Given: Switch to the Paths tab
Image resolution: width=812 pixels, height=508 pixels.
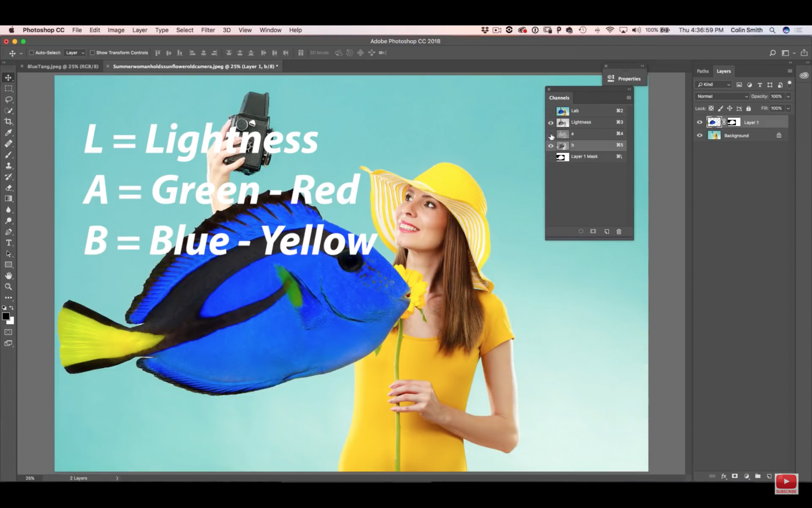Looking at the screenshot, I should point(702,71).
